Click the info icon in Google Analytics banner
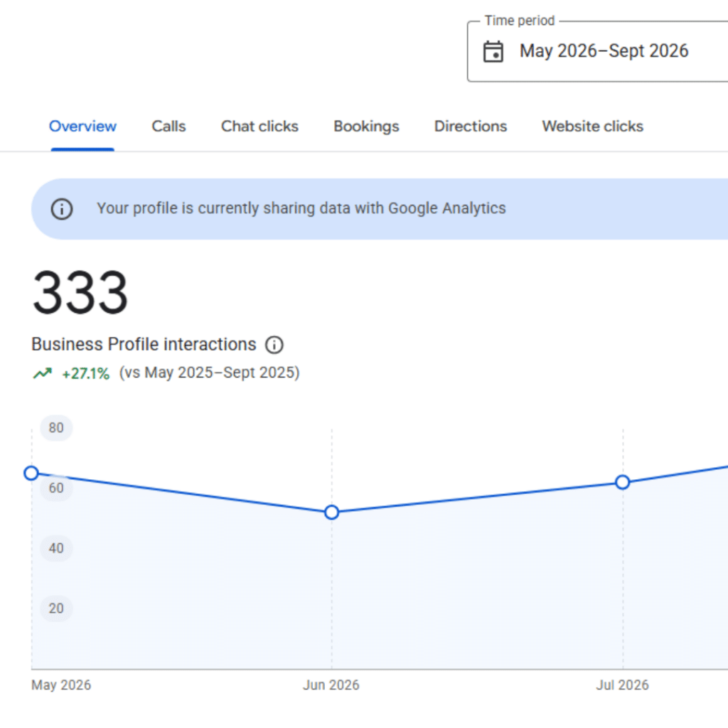The image size is (728, 728). pyautogui.click(x=62, y=209)
